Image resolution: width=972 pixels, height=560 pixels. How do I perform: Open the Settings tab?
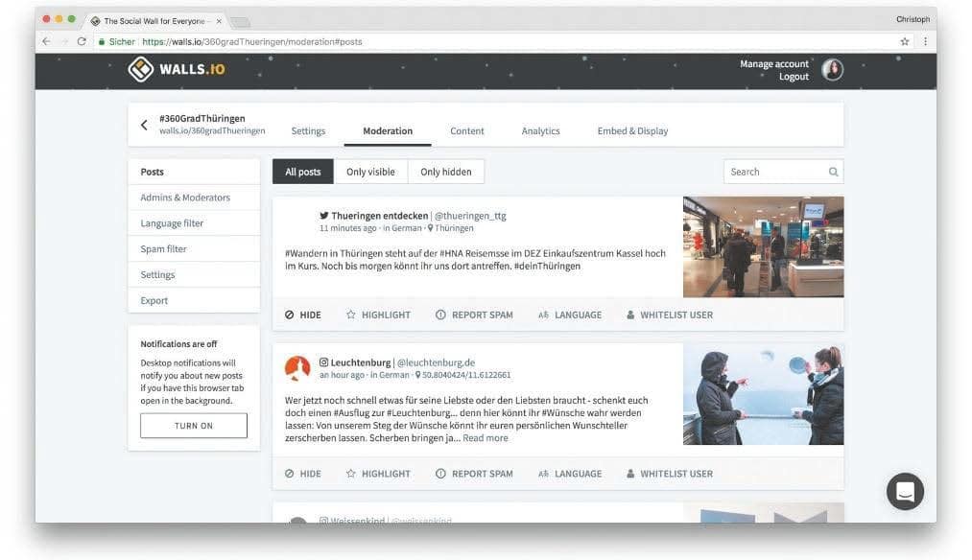coord(308,130)
